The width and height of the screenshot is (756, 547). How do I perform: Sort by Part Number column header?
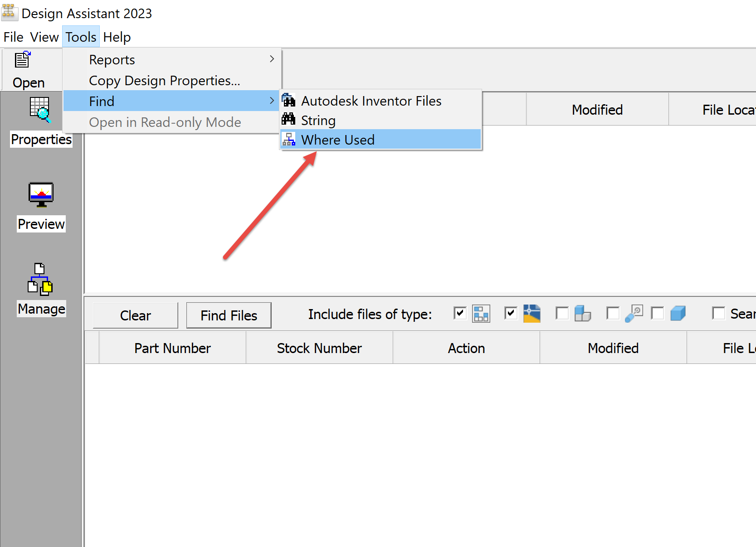pos(172,348)
